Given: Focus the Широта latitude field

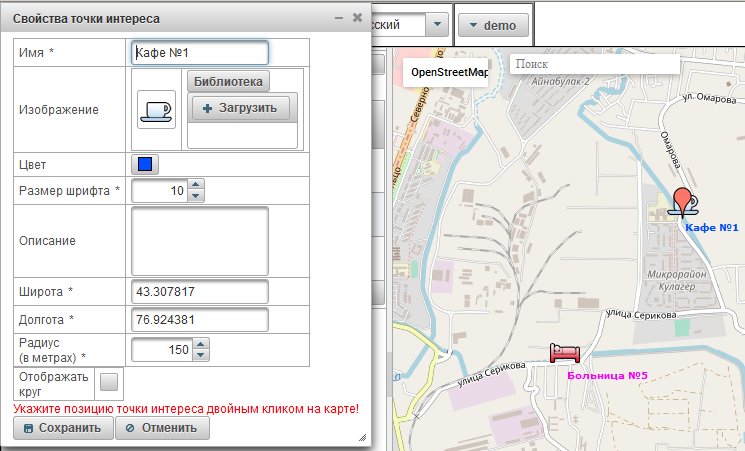Looking at the screenshot, I should [x=200, y=291].
